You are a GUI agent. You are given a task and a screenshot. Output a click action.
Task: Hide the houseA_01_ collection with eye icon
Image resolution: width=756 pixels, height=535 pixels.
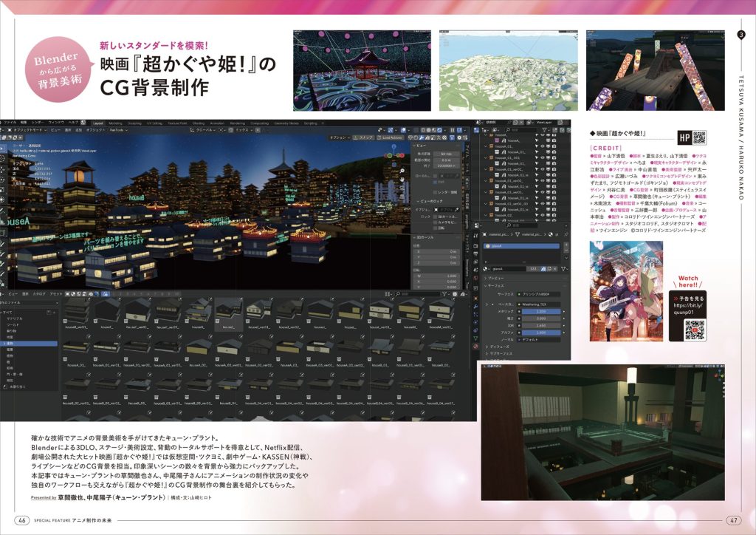coord(543,146)
